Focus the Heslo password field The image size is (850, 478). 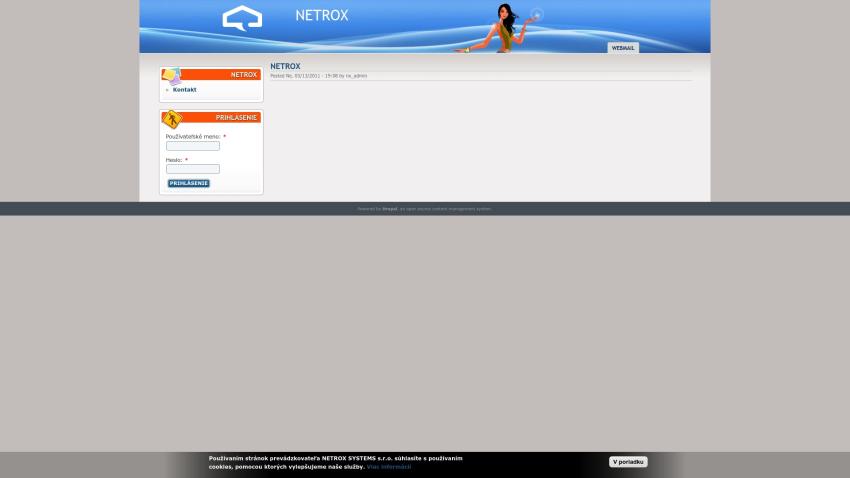(193, 169)
